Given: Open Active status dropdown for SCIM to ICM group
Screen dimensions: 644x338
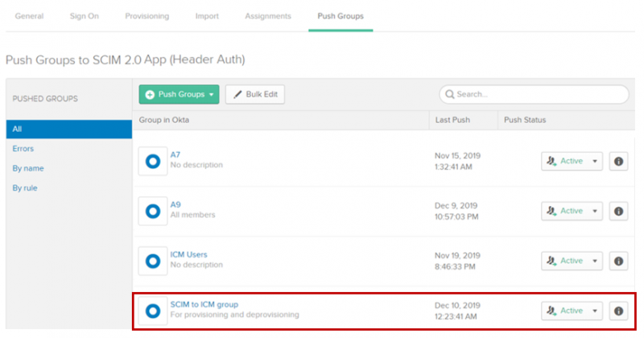Looking at the screenshot, I should click(x=572, y=311).
